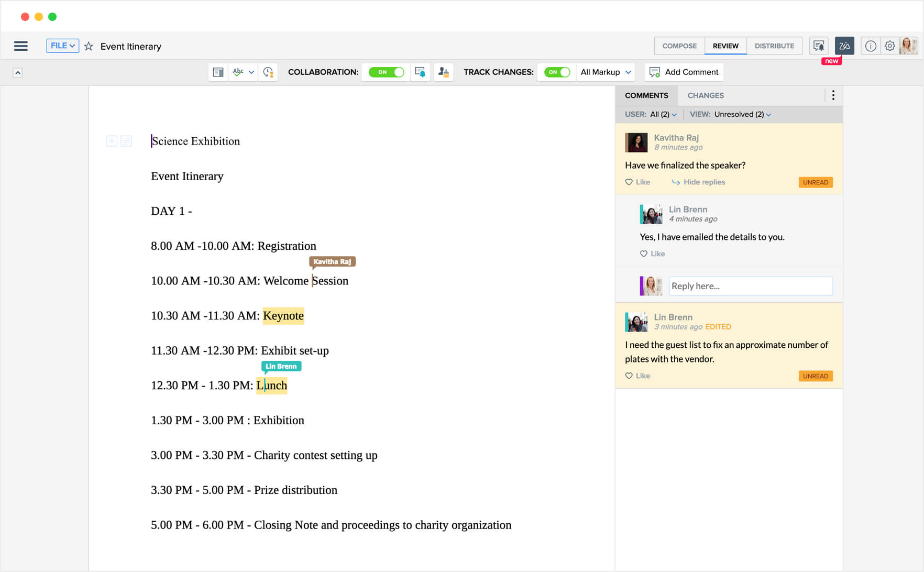Click the lock content user icon
Screen dimensions: 924x572
443,72
